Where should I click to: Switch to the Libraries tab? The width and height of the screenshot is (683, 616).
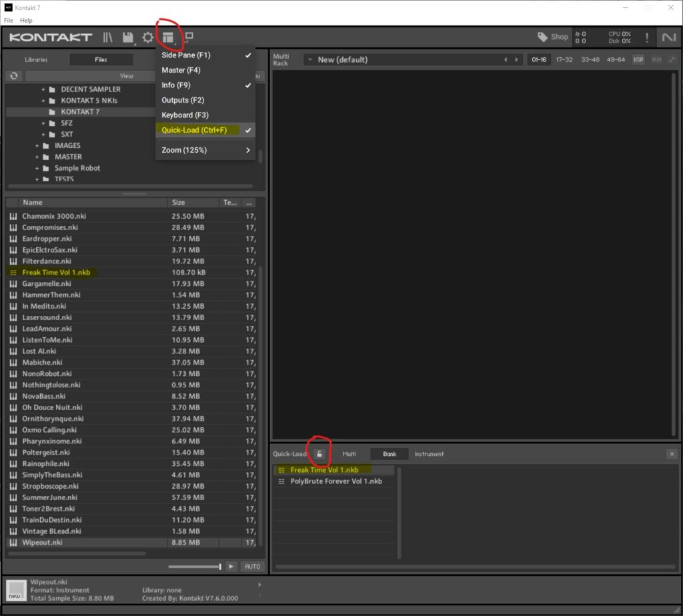coord(37,59)
